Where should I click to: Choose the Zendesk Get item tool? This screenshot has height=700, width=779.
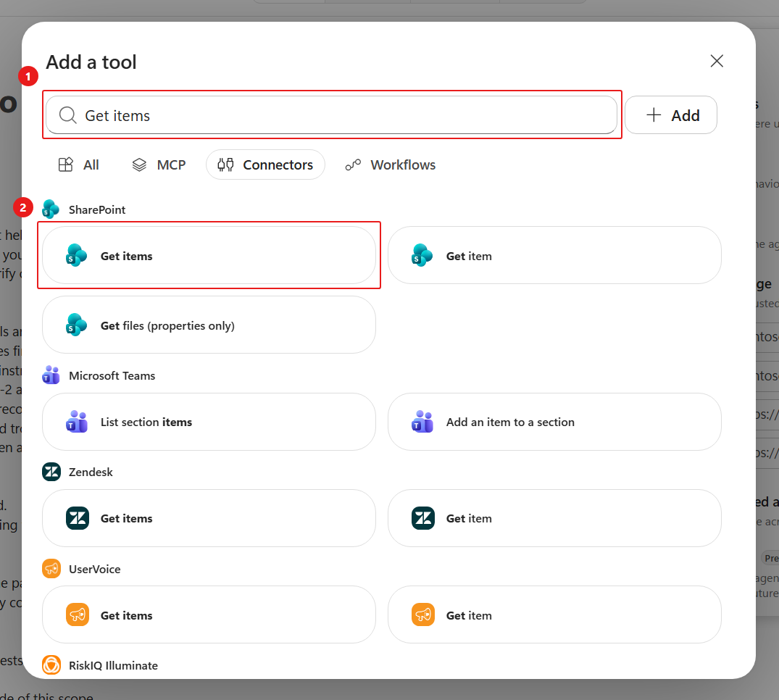tap(554, 518)
